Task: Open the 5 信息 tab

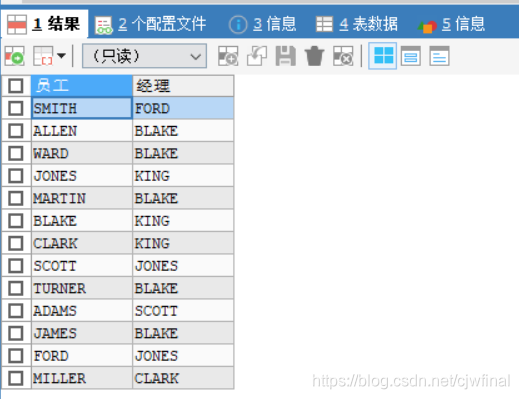Action: 451,25
